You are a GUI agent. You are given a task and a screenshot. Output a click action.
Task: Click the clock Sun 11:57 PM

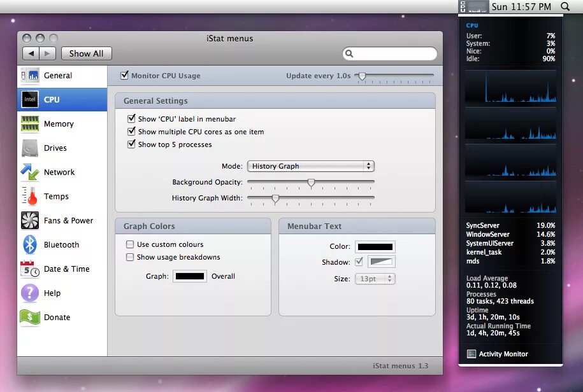coord(521,6)
